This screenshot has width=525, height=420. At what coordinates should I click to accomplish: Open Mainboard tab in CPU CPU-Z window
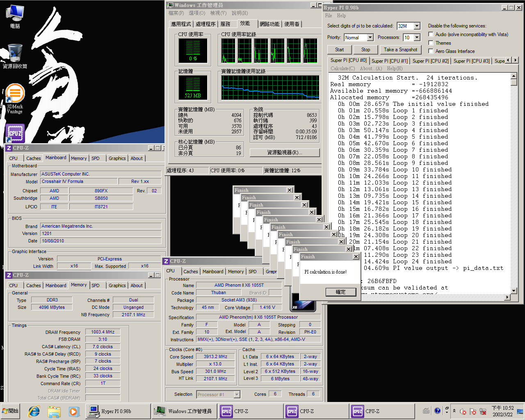point(213,272)
